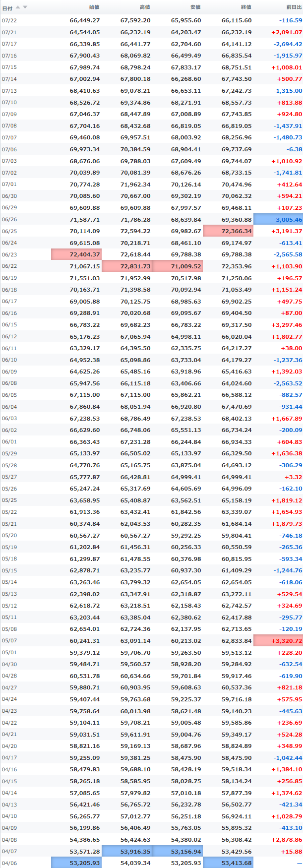Screen dimensions: 303x868
Task: Select the 06/19 date cell
Action: [x=9, y=278]
